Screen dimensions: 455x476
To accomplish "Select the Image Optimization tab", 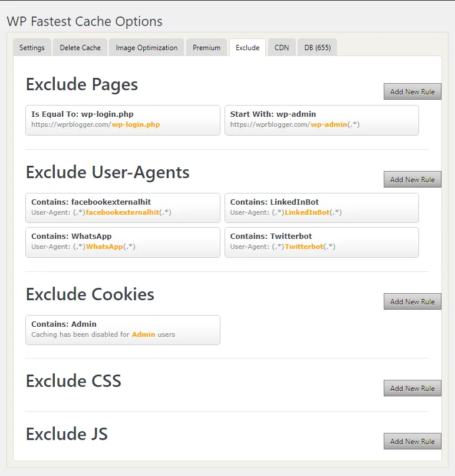I will (146, 47).
